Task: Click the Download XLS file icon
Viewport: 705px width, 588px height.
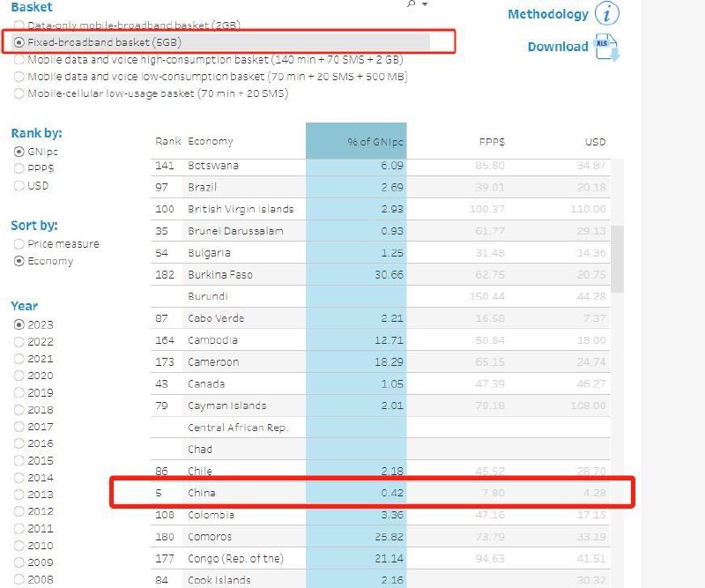Action: pyautogui.click(x=607, y=47)
